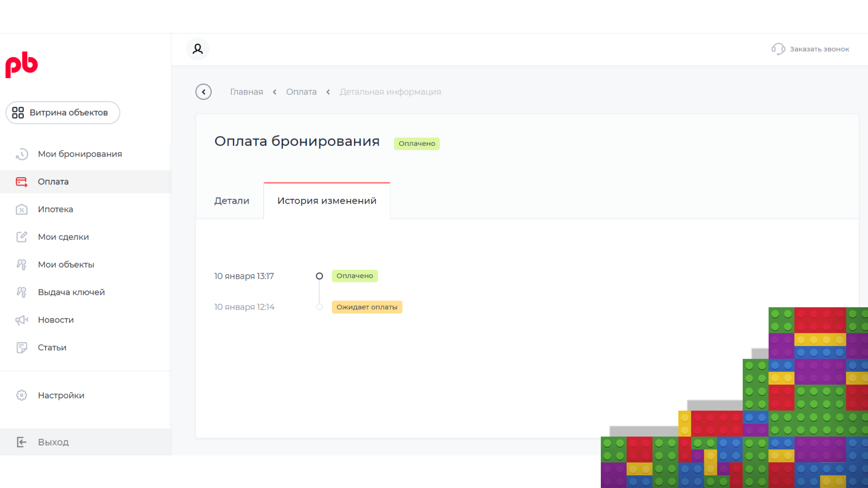This screenshot has height=488, width=868.
Task: Click Главная breadcrumb link
Action: [x=246, y=92]
